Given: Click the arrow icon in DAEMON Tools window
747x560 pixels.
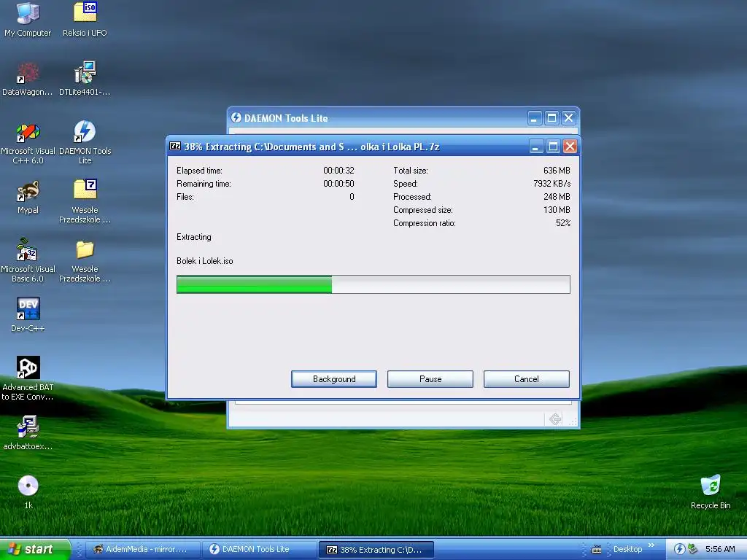Looking at the screenshot, I should [555, 419].
